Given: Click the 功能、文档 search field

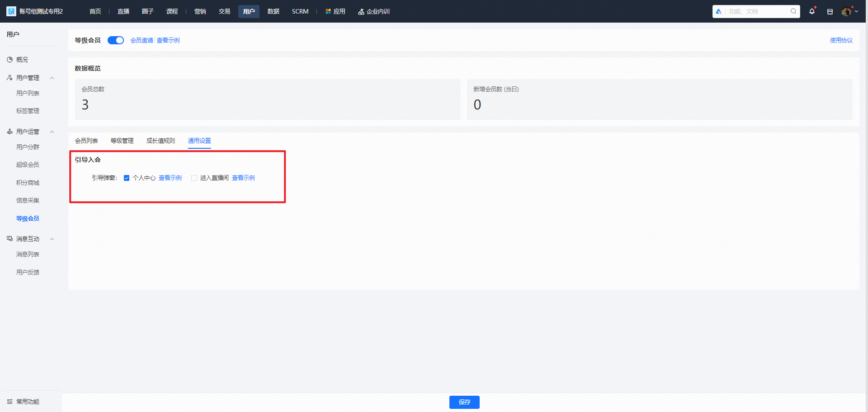Looking at the screenshot, I should click(x=756, y=11).
